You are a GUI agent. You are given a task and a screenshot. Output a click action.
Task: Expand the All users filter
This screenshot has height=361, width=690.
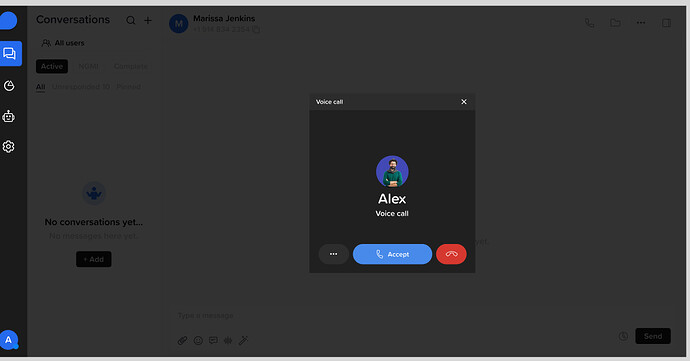(63, 43)
